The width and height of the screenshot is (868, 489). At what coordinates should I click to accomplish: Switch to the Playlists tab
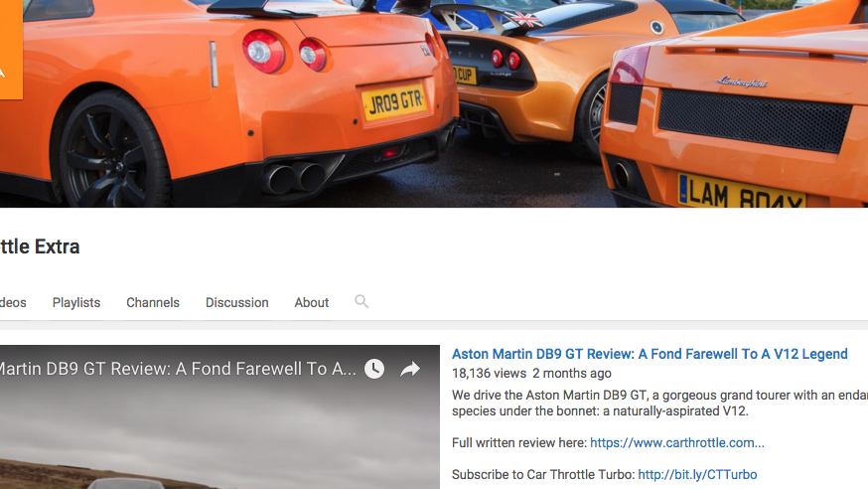tap(76, 302)
